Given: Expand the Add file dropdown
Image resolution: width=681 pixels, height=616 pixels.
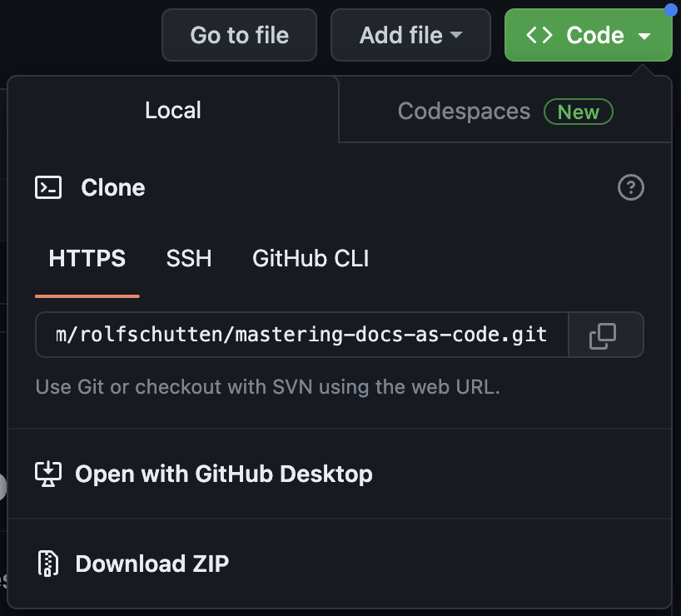Looking at the screenshot, I should click(x=410, y=35).
